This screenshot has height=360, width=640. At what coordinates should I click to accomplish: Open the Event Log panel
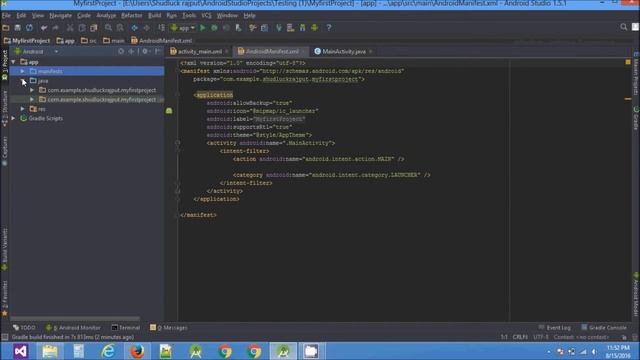554,328
